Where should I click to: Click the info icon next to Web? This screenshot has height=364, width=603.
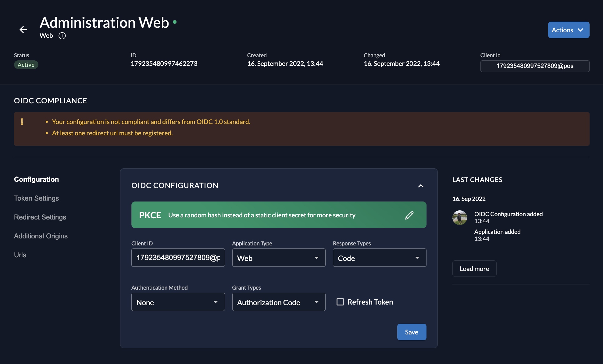click(x=62, y=36)
